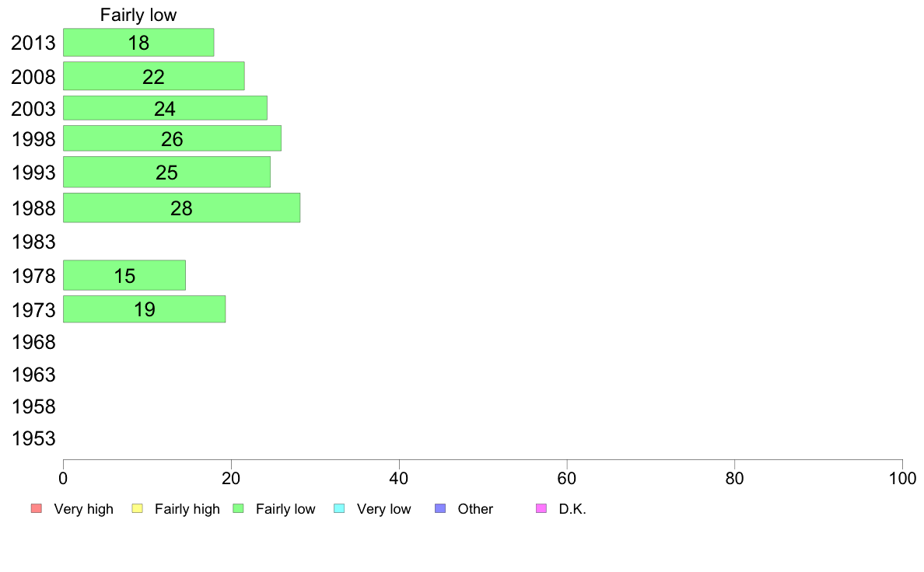The height and width of the screenshot is (572, 924).
Task: Click the 100 tick on x-axis
Action: pyautogui.click(x=902, y=478)
